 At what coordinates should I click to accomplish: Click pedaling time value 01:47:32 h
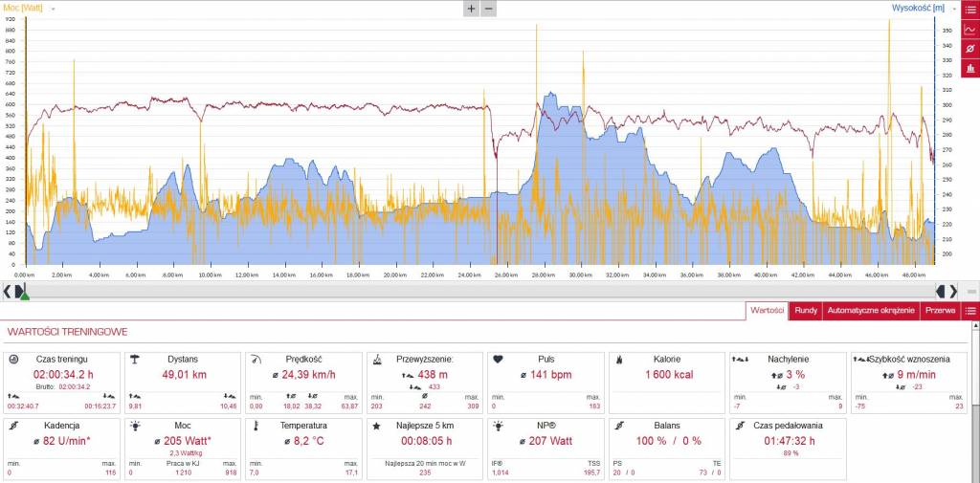(790, 441)
